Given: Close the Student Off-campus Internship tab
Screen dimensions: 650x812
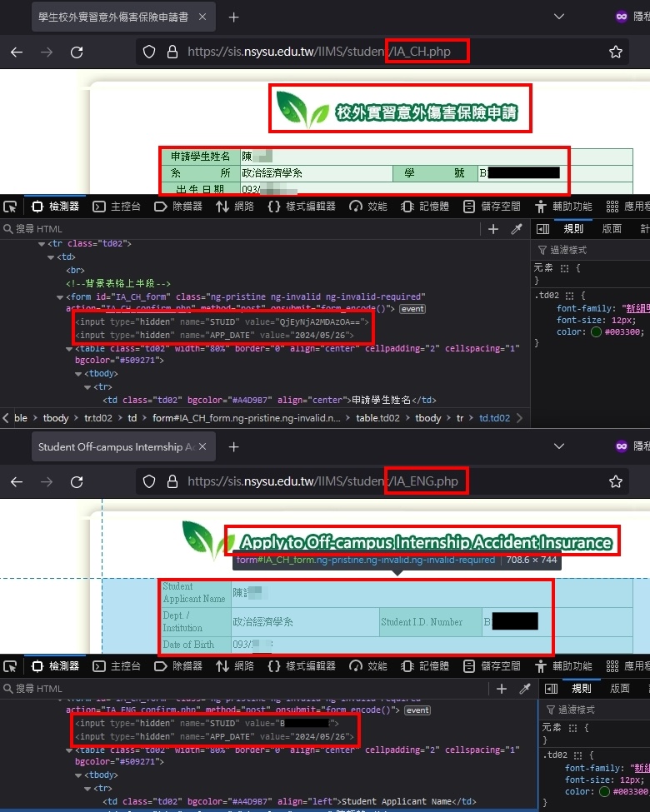Looking at the screenshot, I should click(202, 446).
